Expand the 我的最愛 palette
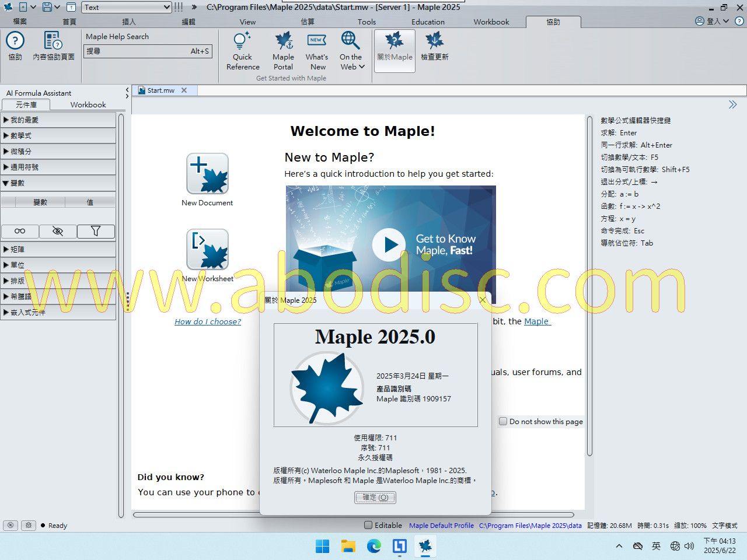 click(x=58, y=120)
